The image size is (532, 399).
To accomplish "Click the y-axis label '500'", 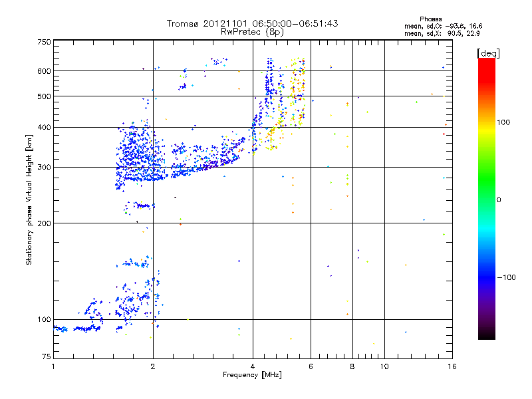I will 44,96.
